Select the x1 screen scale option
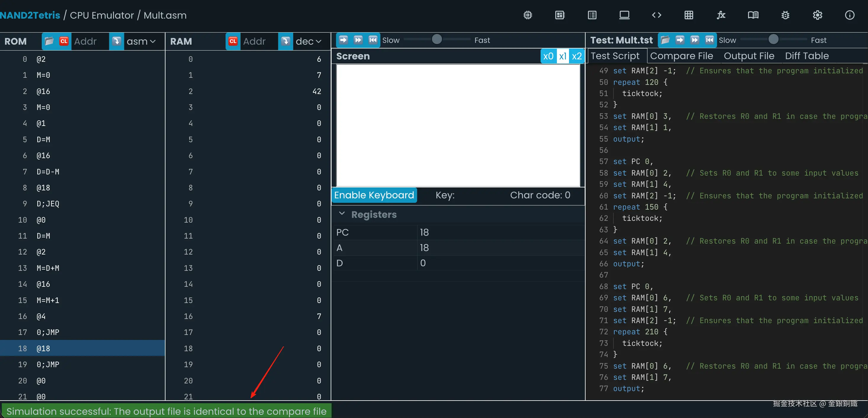The width and height of the screenshot is (868, 418). 563,56
